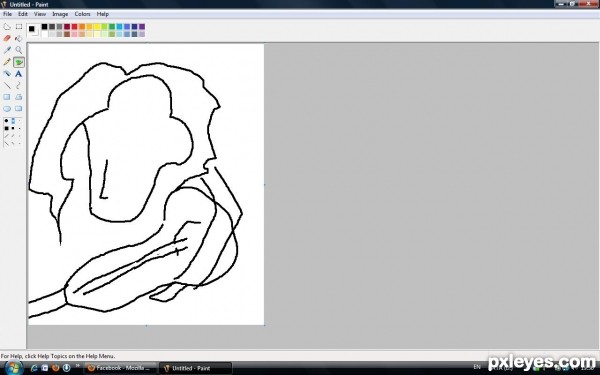Pick the Ellipse tool
Image resolution: width=600 pixels, height=375 pixels.
(7, 109)
